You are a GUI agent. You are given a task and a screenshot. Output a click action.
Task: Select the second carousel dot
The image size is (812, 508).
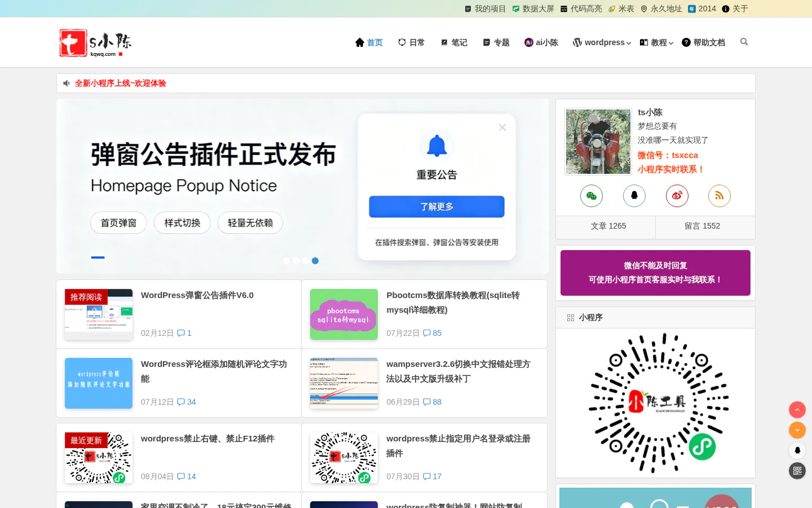point(296,261)
